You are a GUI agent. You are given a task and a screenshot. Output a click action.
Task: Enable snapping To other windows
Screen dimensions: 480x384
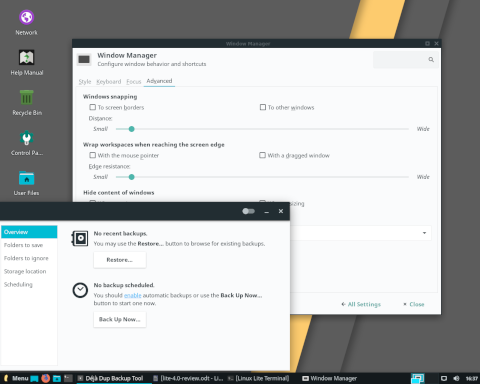tap(263, 107)
